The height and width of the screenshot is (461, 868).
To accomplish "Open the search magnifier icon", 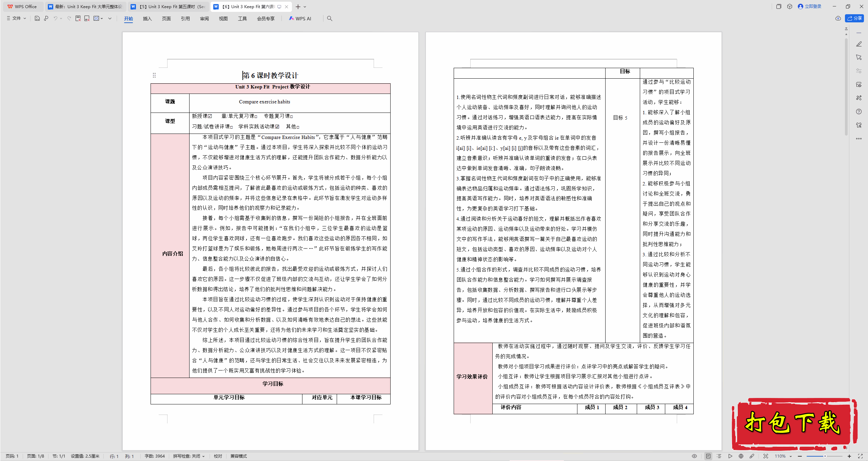I will (x=330, y=18).
